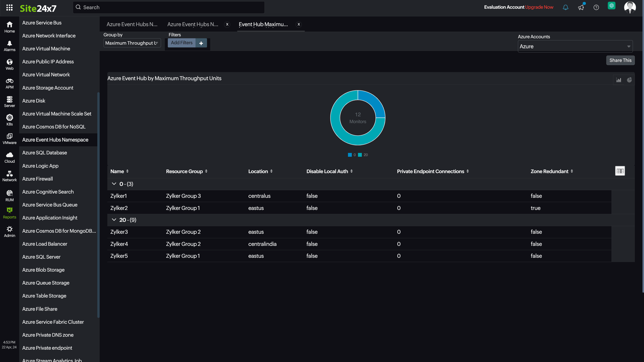644x362 pixels.
Task: Switch to first Azure Event Hubs N... tab
Action: [x=132, y=24]
